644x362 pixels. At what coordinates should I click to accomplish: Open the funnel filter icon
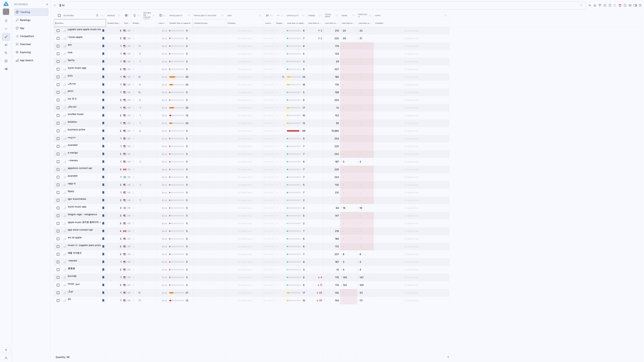point(600,5)
